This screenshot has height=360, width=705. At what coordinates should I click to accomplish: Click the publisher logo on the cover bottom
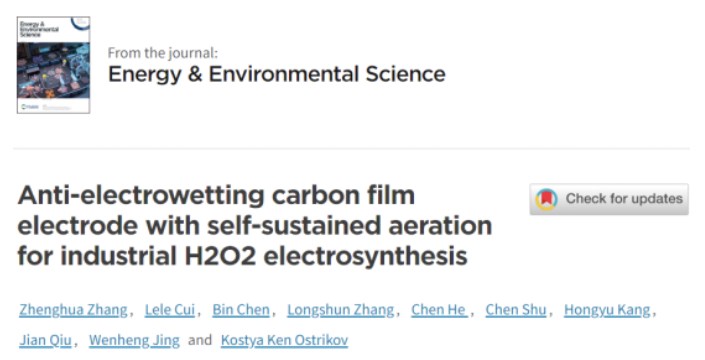(x=30, y=107)
